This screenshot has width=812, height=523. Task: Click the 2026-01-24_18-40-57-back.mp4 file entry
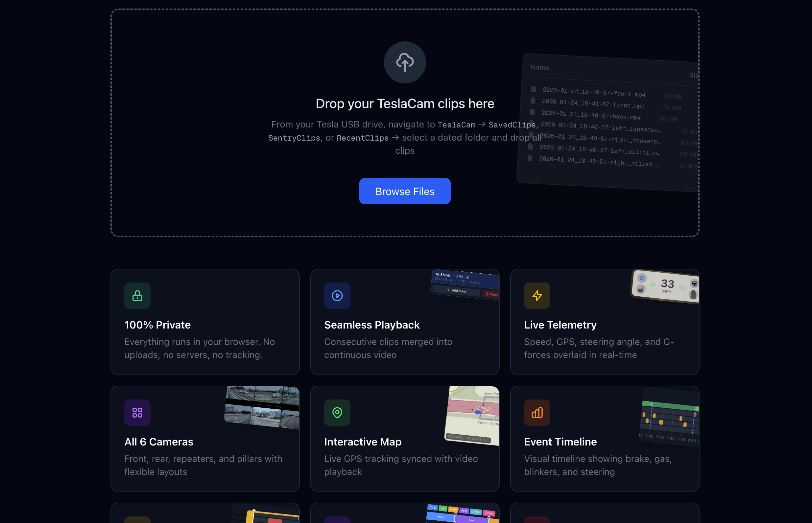point(590,115)
